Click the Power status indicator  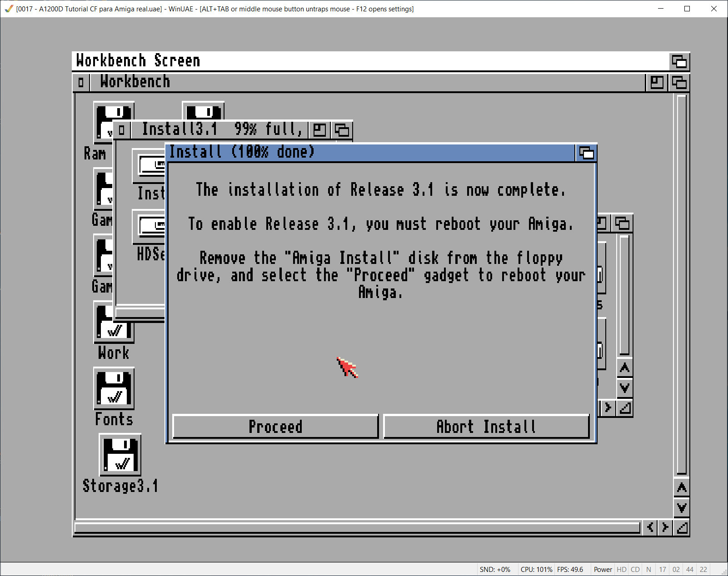pyautogui.click(x=603, y=570)
